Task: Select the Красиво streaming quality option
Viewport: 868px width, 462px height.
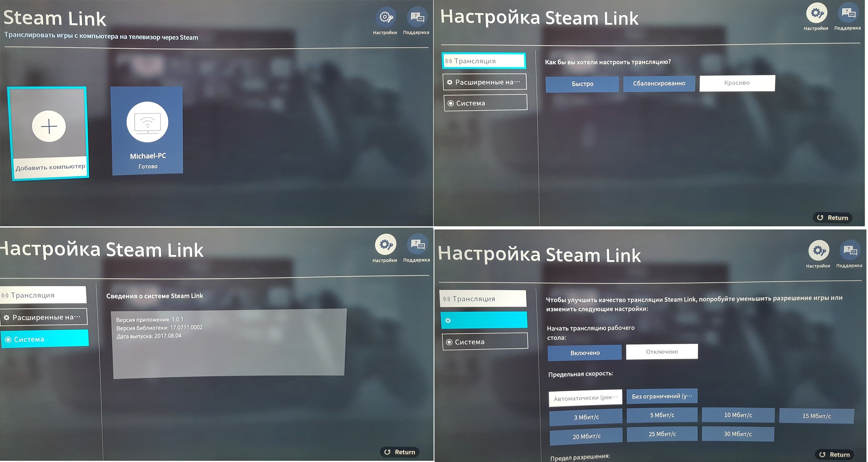Action: (737, 83)
